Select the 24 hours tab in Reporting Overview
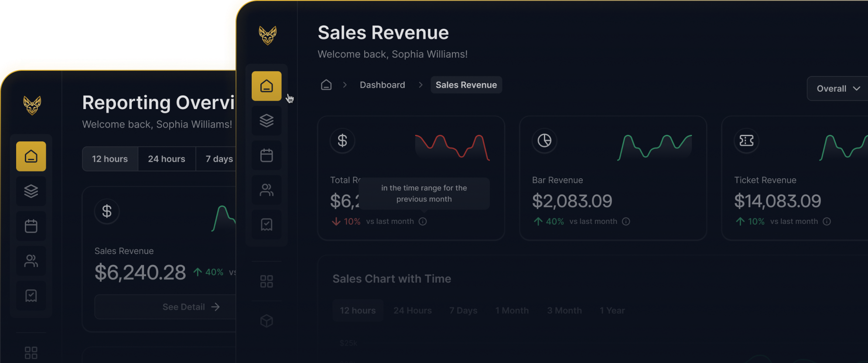 pos(167,159)
